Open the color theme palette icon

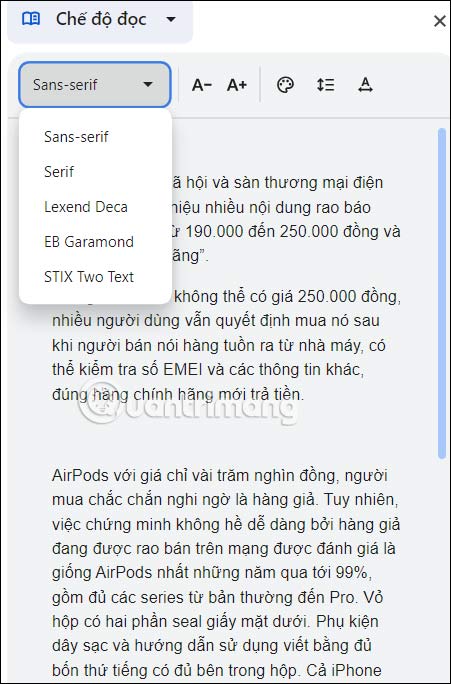(x=285, y=85)
